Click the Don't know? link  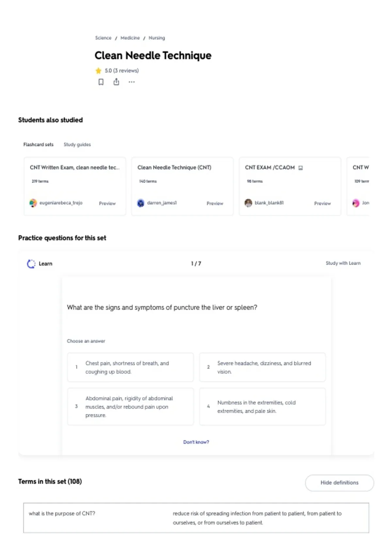click(x=196, y=442)
